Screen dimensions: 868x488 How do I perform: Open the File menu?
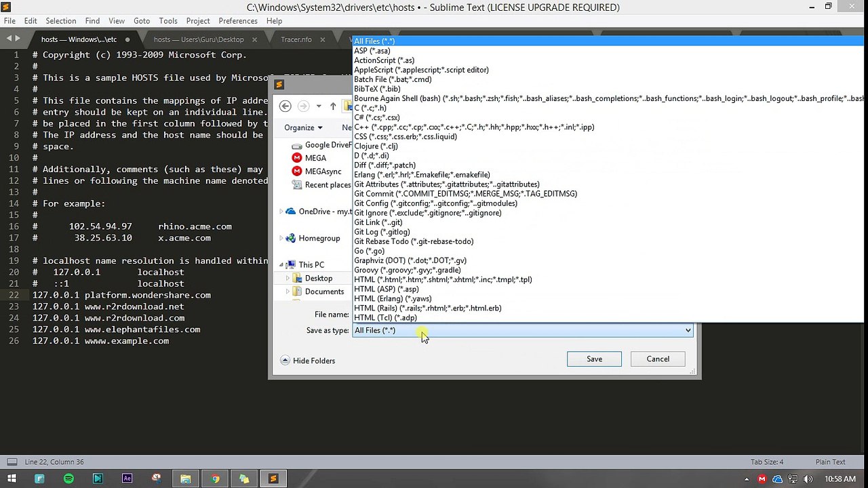9,21
